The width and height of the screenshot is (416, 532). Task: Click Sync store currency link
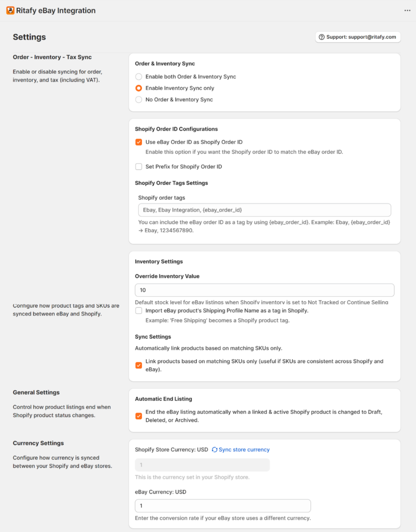point(244,449)
